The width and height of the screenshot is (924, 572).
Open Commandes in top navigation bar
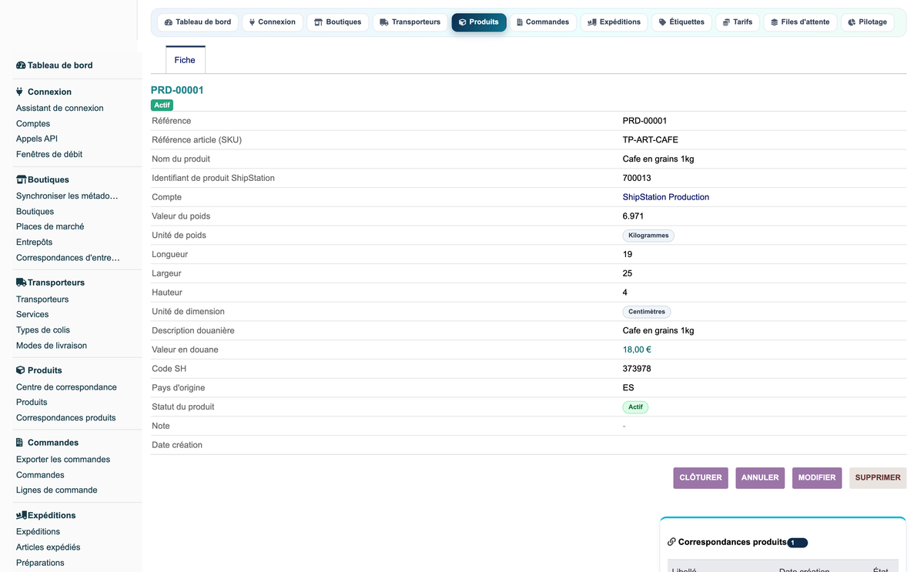544,22
